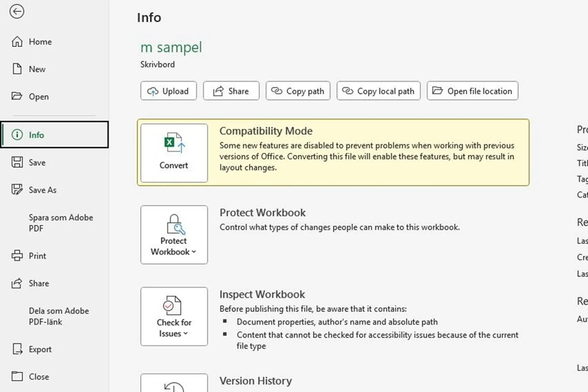Viewport: 588px width, 392px height.
Task: Click Copy local path button
Action: (379, 91)
